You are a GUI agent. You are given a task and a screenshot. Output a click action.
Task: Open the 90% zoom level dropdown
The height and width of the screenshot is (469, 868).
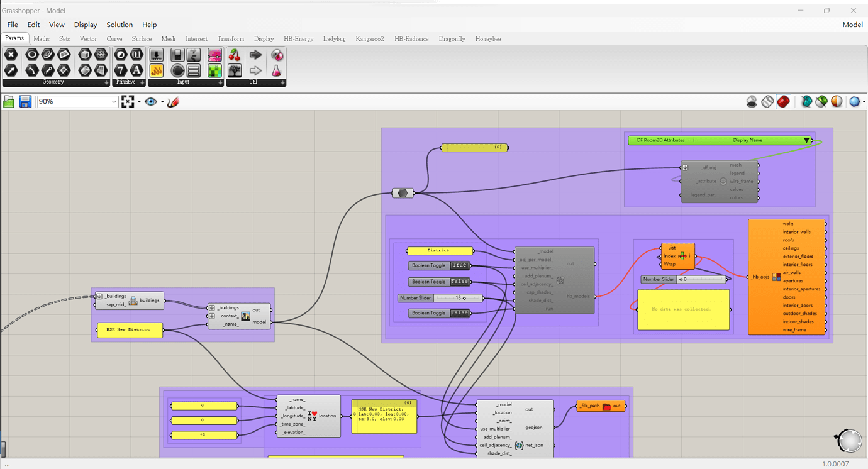tap(114, 102)
